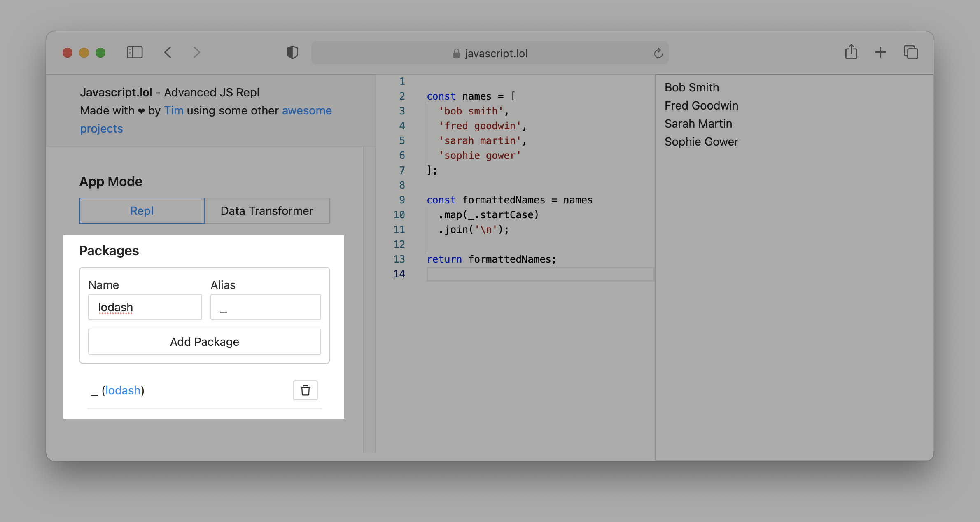Image resolution: width=980 pixels, height=522 pixels.
Task: Select Bob Smith in the output panel
Action: [692, 87]
